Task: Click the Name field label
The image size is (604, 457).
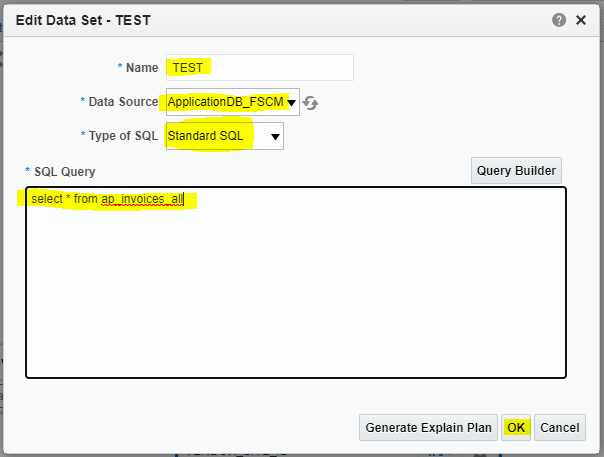Action: click(142, 68)
